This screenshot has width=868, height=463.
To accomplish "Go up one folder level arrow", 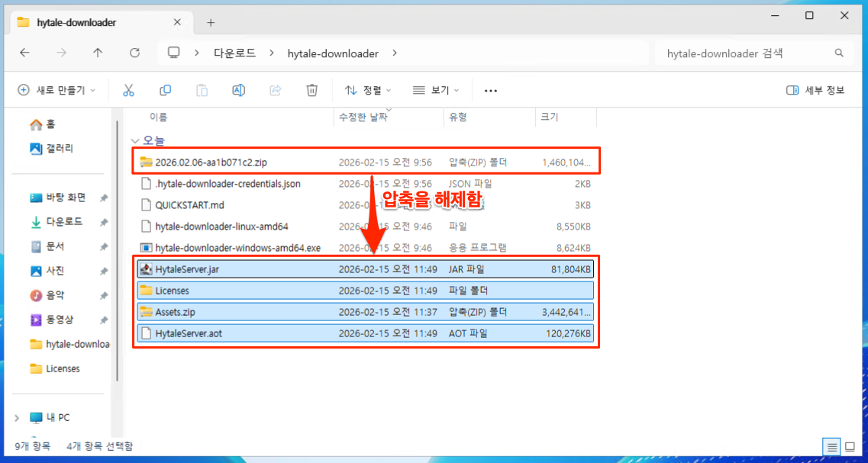I will pos(98,53).
